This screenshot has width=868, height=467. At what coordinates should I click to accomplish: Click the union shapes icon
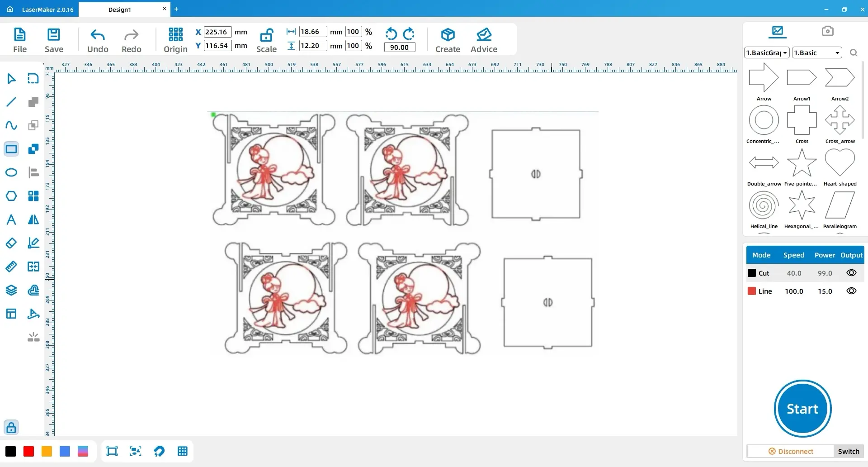click(x=33, y=102)
